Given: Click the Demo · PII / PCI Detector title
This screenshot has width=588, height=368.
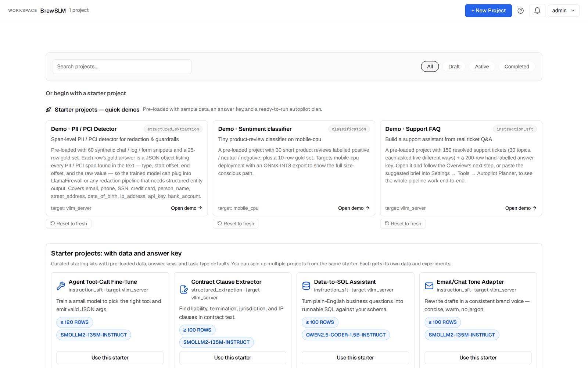Looking at the screenshot, I should click(84, 129).
